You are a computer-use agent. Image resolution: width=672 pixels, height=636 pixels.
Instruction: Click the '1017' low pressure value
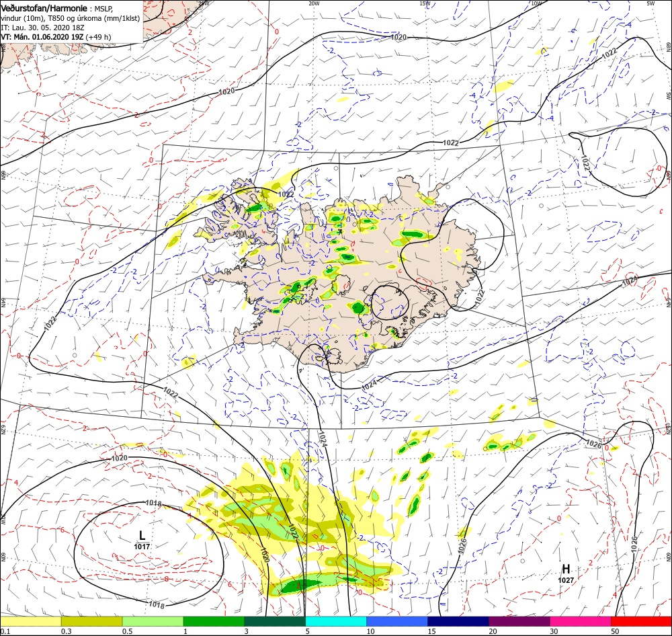pos(142,547)
